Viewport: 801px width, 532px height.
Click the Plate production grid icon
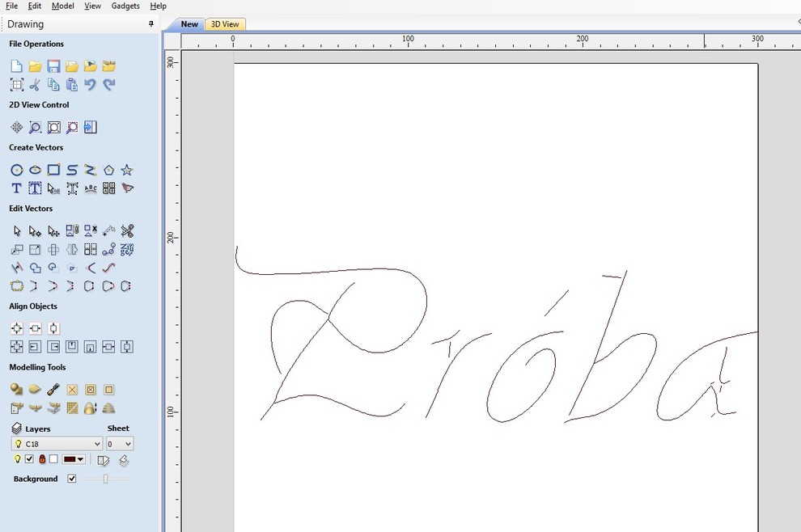pos(108,188)
